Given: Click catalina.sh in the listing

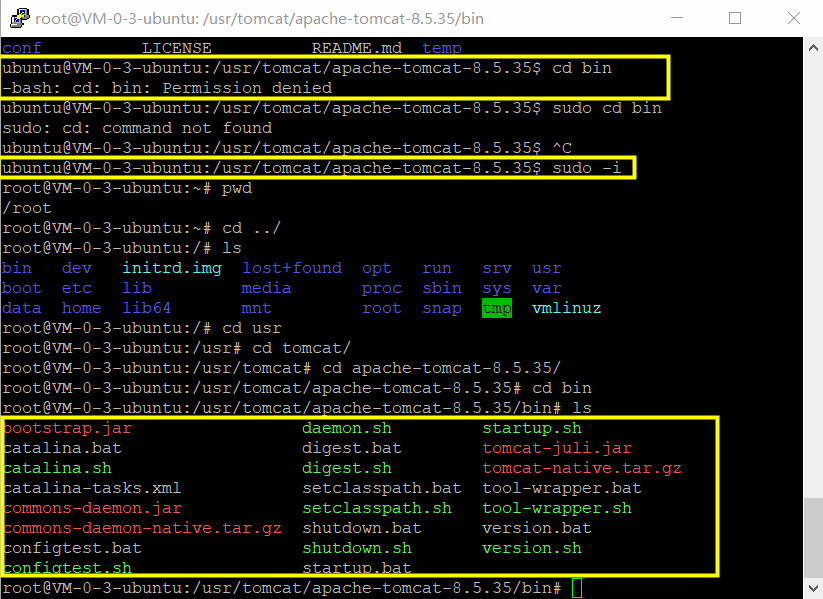Looking at the screenshot, I should pos(57,468).
